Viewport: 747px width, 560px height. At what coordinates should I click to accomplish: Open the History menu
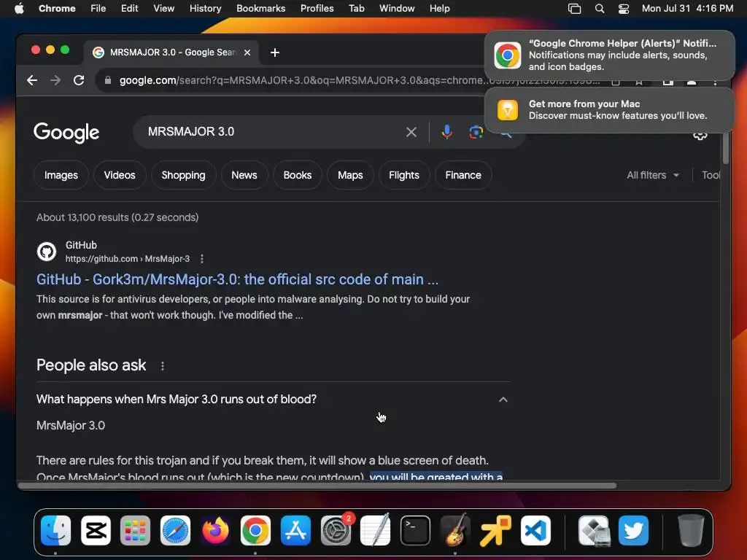205,9
